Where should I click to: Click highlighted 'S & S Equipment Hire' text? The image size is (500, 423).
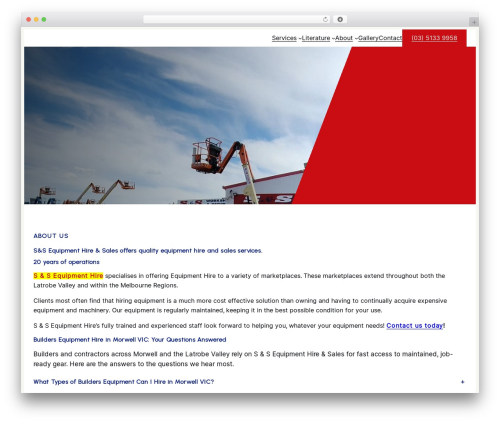tap(68, 276)
